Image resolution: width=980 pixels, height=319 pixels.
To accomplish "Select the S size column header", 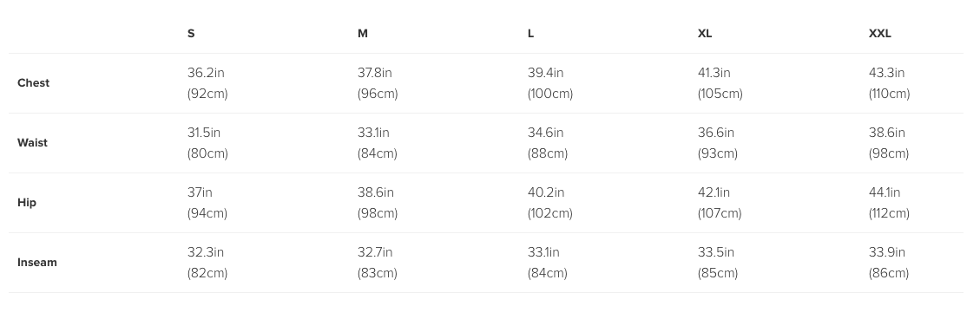I will [x=191, y=34].
